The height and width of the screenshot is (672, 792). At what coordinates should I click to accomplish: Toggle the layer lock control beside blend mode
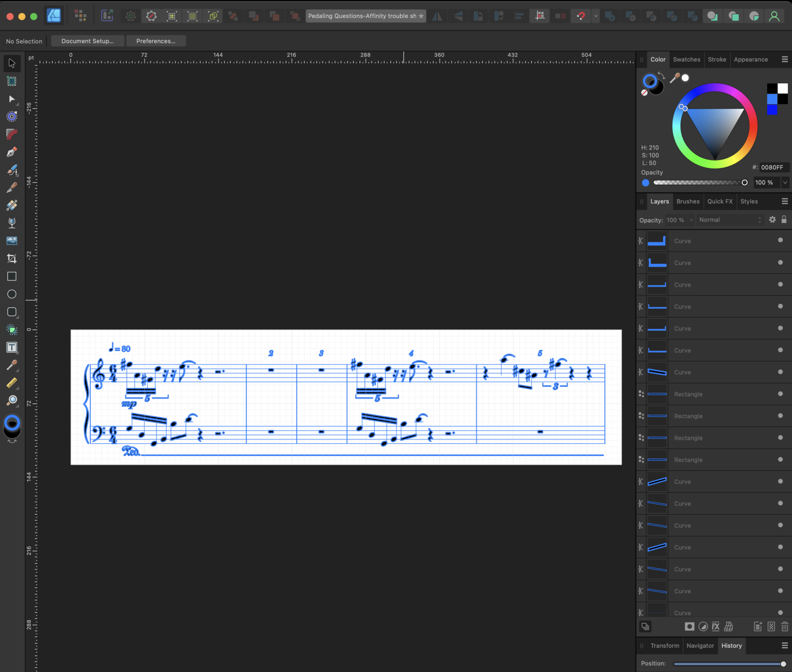tap(785, 220)
